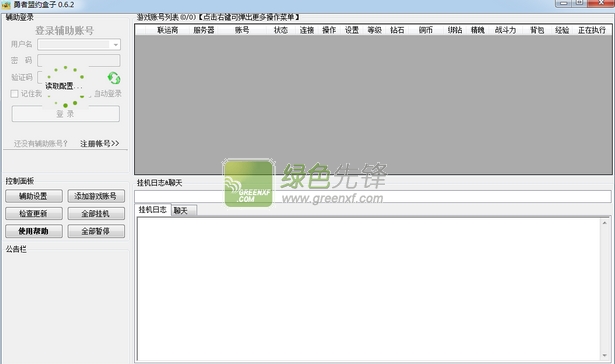Click the green refresh captcha icon
Screen dimensions: 615x364
pyautogui.click(x=114, y=78)
